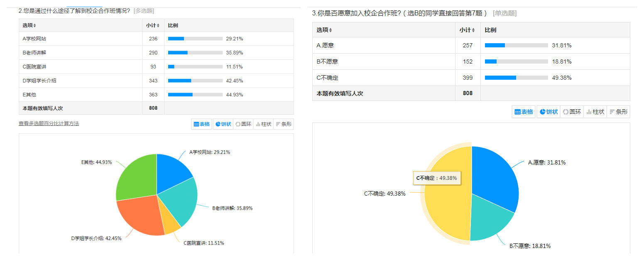This screenshot has width=644, height=260.
Task: Sort question 2 table by 小计
Action: [x=152, y=26]
